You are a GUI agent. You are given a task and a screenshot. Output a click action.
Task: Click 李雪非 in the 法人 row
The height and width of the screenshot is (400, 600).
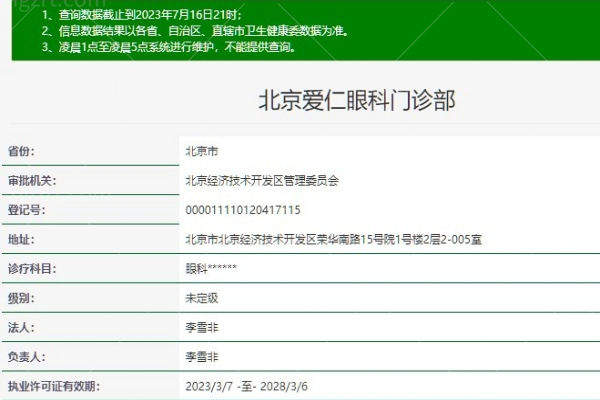(x=202, y=327)
